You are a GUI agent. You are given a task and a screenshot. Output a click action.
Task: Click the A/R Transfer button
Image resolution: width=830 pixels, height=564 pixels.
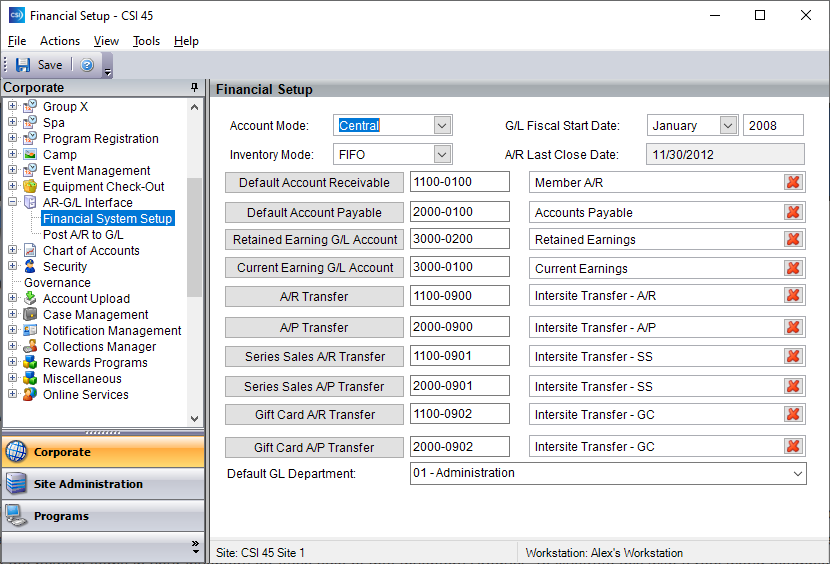click(314, 297)
